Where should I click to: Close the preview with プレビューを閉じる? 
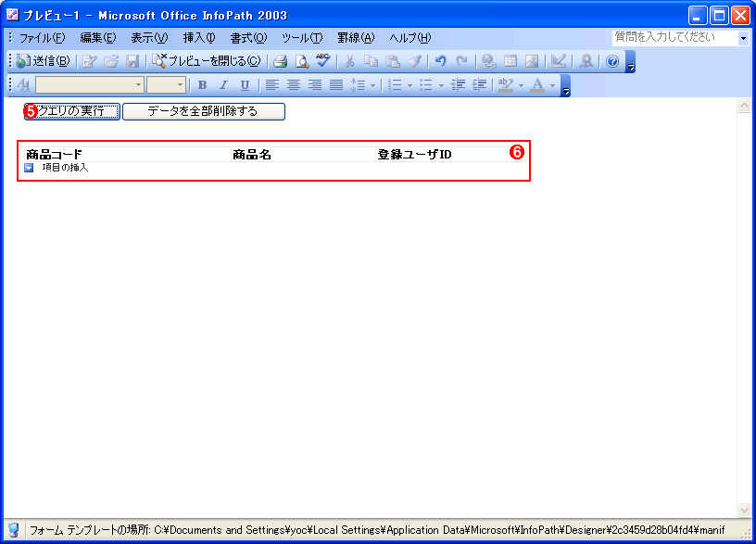(207, 61)
